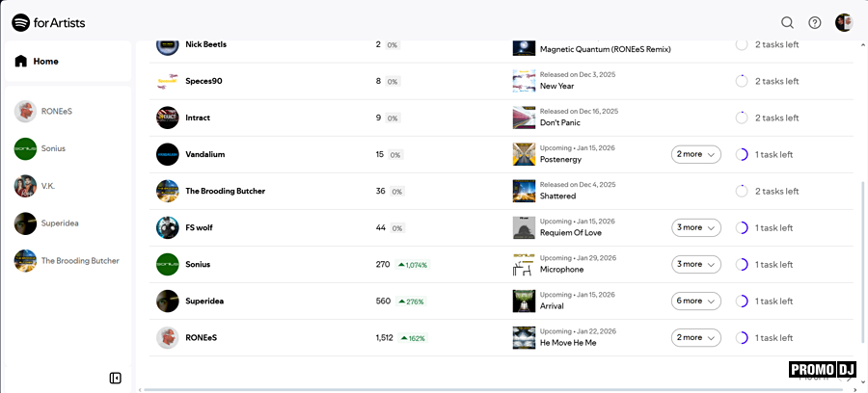Click the FS wolf artist avatar
The width and height of the screenshot is (868, 393).
(168, 227)
